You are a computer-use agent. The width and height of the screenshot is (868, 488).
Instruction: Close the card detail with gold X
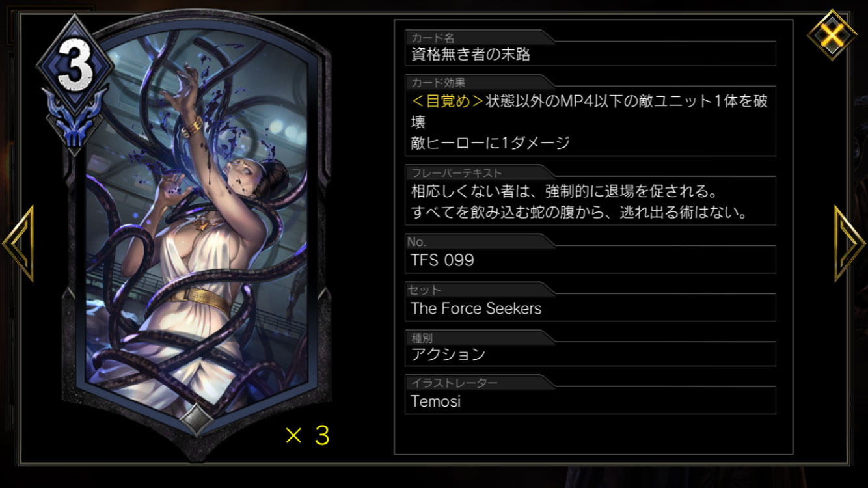(832, 34)
